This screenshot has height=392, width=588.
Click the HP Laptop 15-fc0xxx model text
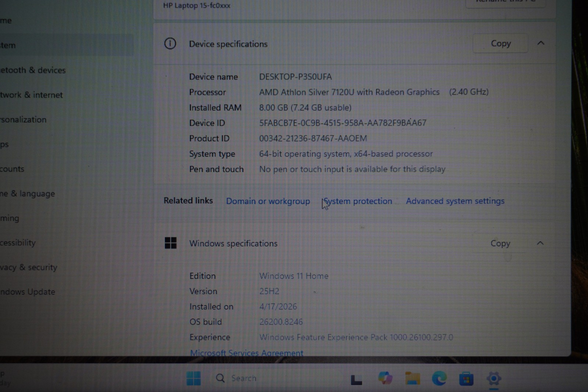pyautogui.click(x=197, y=6)
